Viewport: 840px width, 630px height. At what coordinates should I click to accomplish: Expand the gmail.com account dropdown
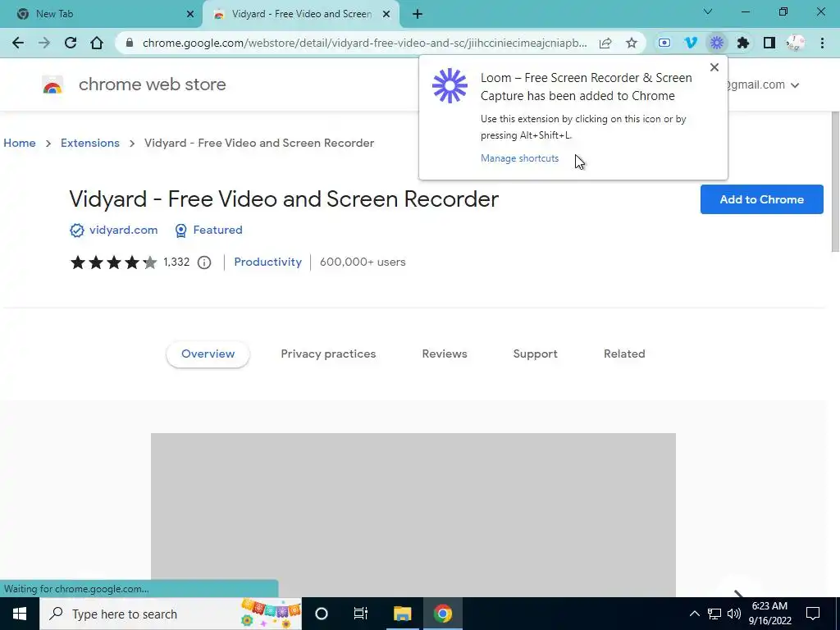[x=795, y=85]
